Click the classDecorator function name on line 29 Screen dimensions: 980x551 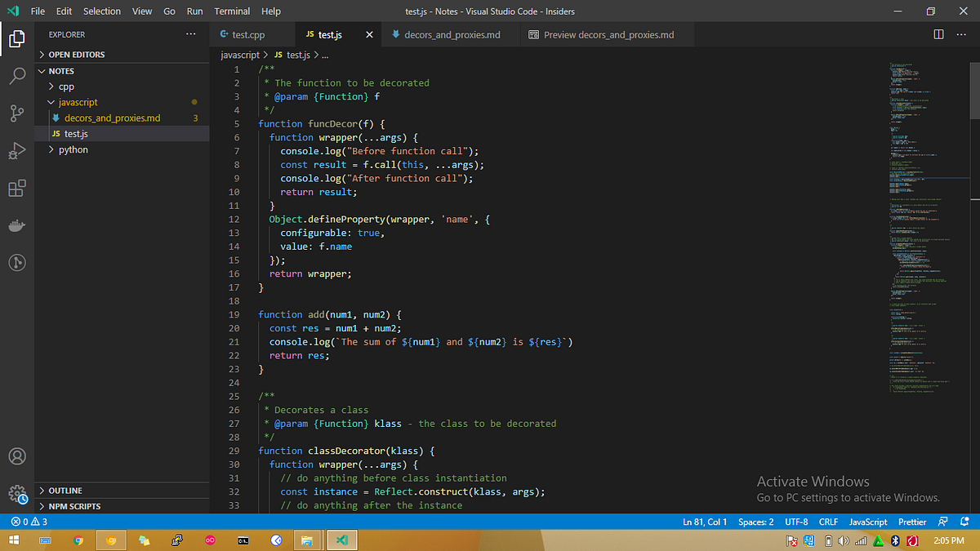(346, 451)
